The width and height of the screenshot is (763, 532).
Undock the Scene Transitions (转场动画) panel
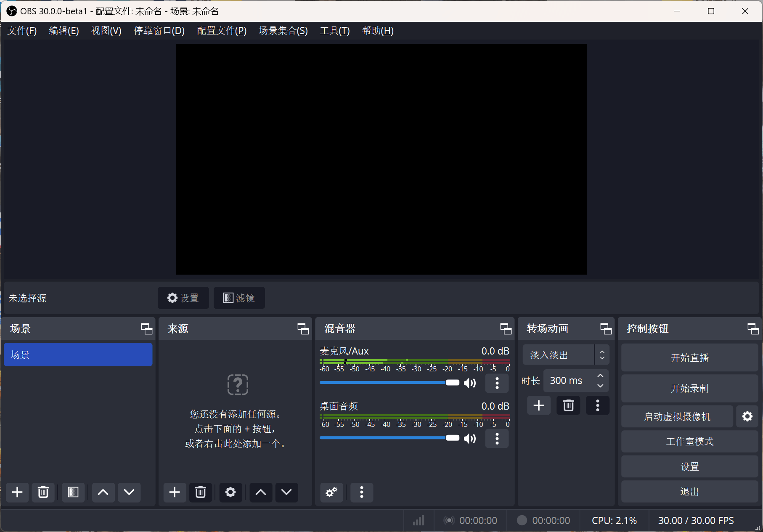(606, 329)
